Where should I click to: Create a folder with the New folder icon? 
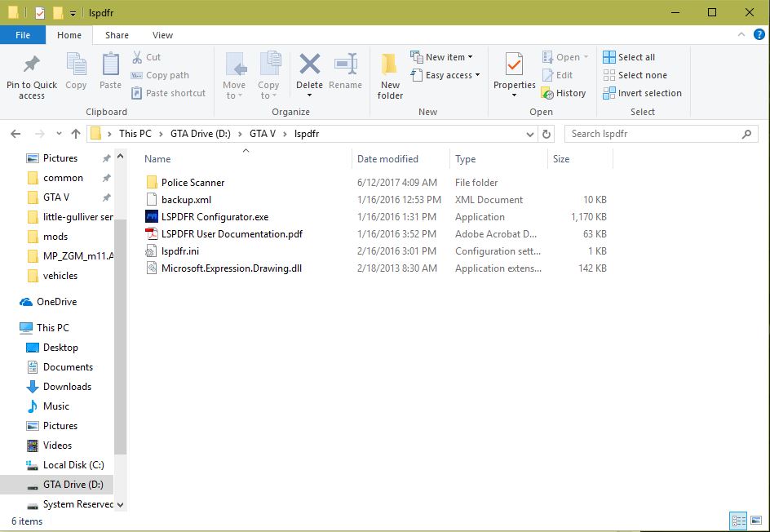(x=390, y=65)
